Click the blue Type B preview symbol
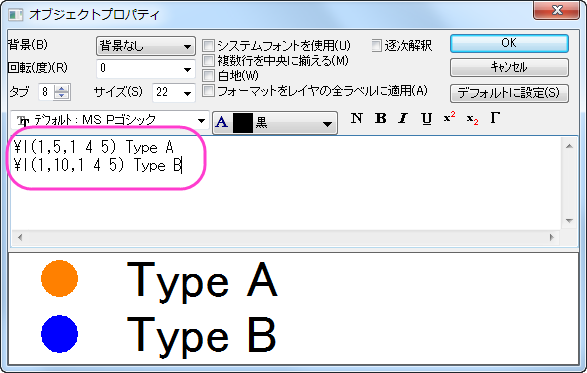Viewport: 587px width, 373px height. coord(60,334)
